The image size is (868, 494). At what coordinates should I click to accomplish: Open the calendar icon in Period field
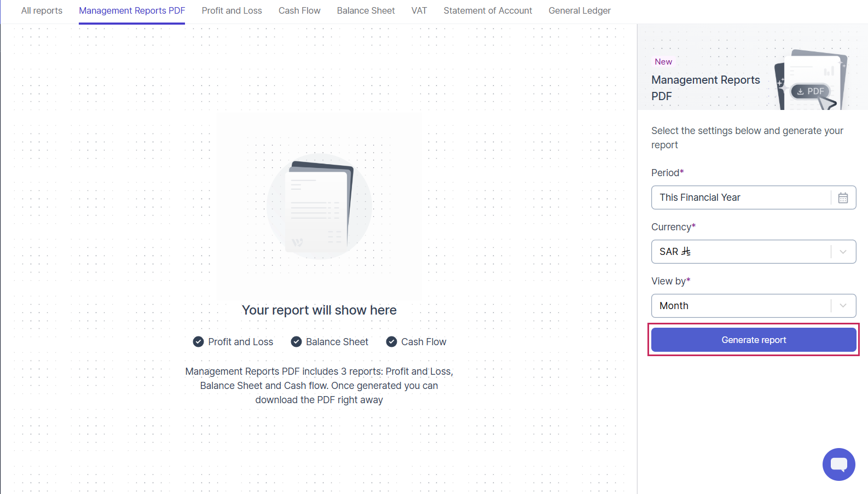[843, 197]
